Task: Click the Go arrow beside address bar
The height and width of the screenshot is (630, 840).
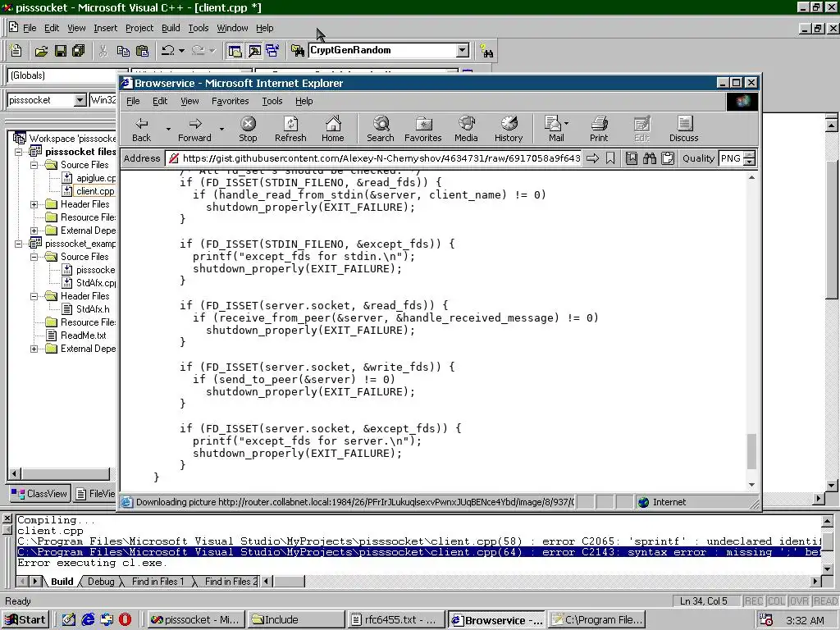Action: pos(592,158)
